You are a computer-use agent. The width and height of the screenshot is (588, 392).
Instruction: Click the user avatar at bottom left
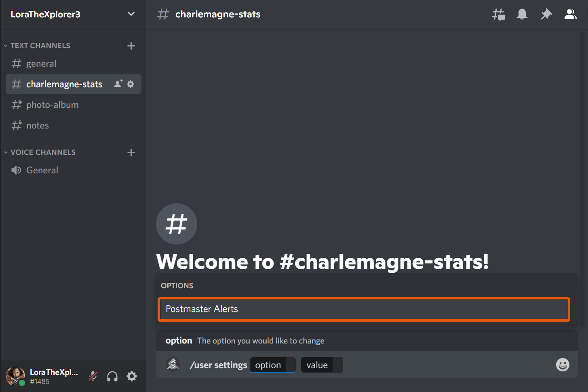[x=15, y=376]
